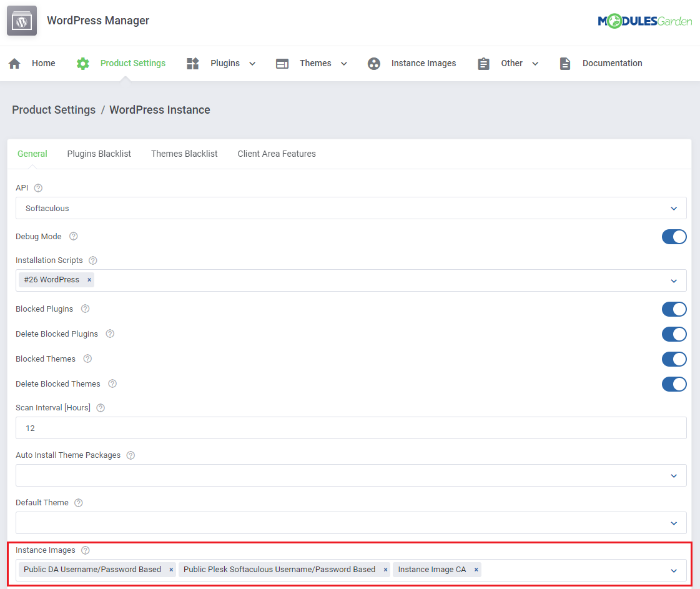Click the Other clipboard icon
700x589 pixels.
(x=483, y=64)
